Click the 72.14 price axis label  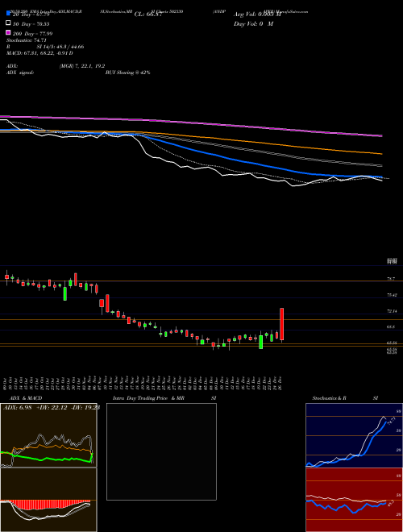392,311
